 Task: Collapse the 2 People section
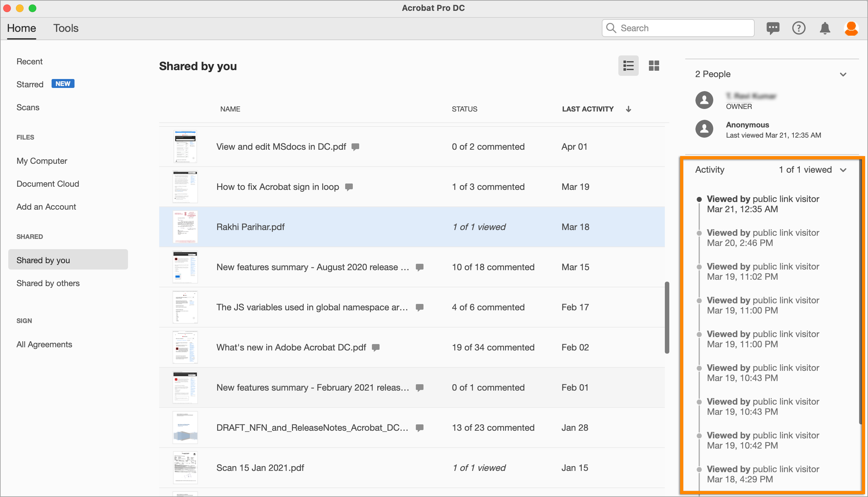tap(843, 75)
